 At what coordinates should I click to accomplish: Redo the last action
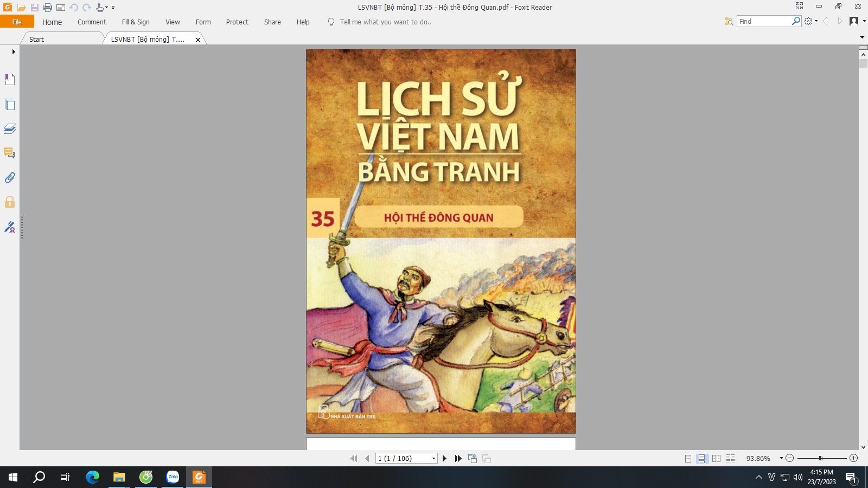87,8
